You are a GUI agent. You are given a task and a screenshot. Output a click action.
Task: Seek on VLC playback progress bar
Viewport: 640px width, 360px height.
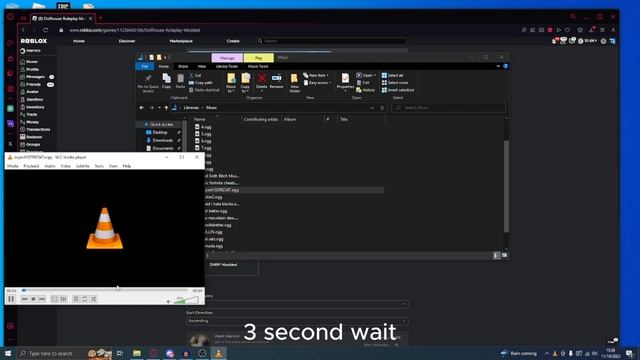point(104,290)
